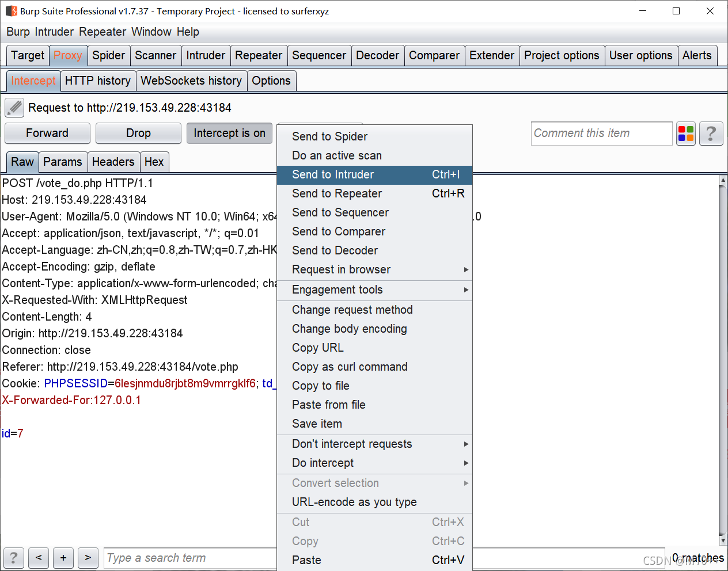Go to the next search match arrow

[x=88, y=558]
